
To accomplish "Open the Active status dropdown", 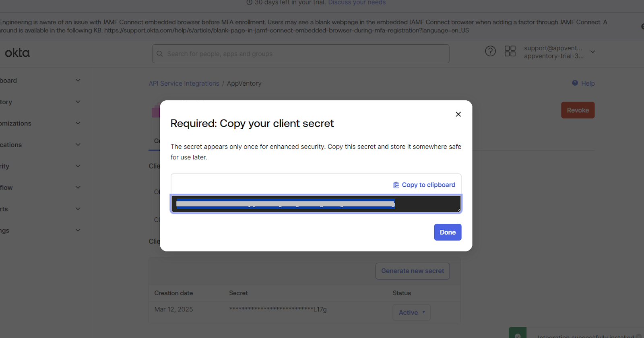I will point(411,312).
